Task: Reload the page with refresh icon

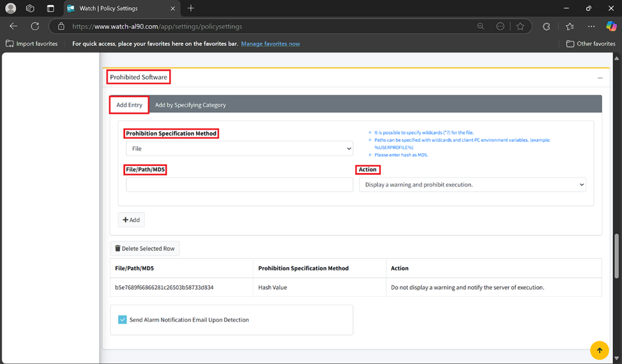Action: click(35, 26)
